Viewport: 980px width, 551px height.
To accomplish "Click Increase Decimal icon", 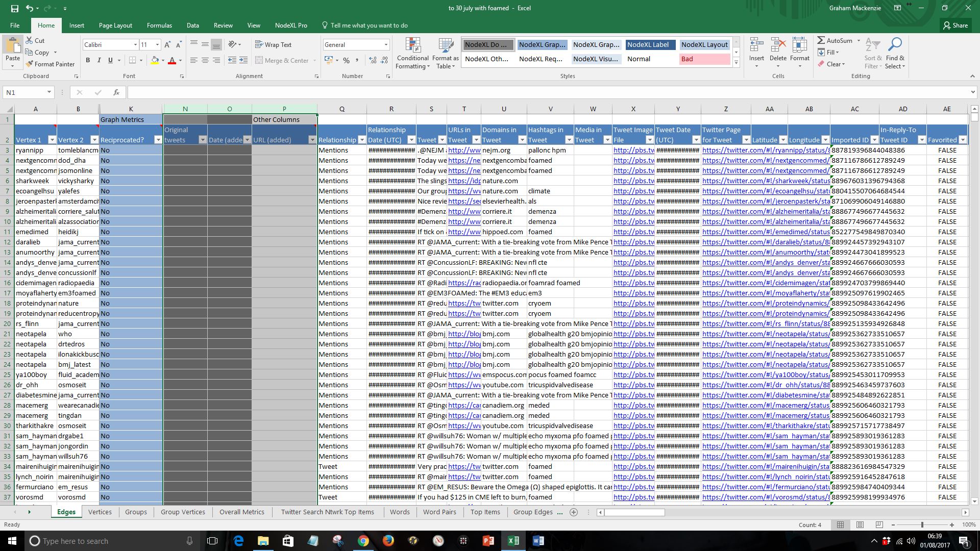I will click(x=373, y=60).
